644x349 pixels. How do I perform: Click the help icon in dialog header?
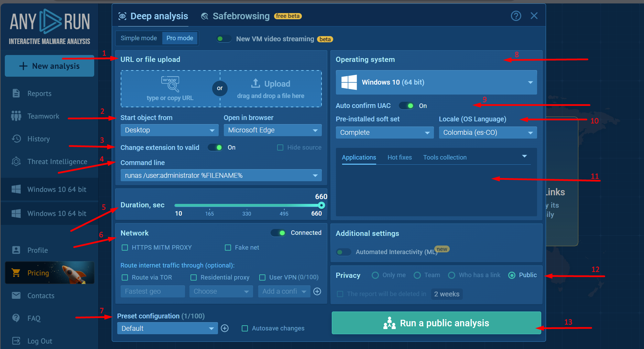pyautogui.click(x=516, y=16)
